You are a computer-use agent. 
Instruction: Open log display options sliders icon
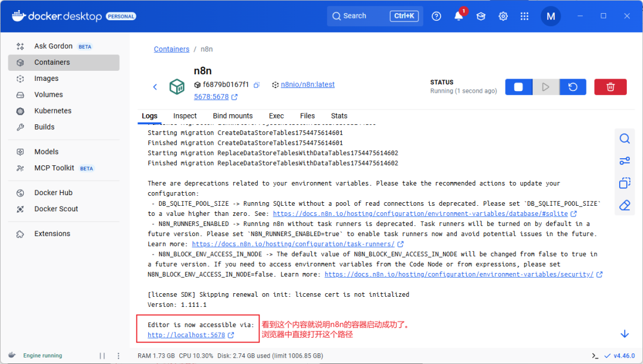(x=624, y=161)
